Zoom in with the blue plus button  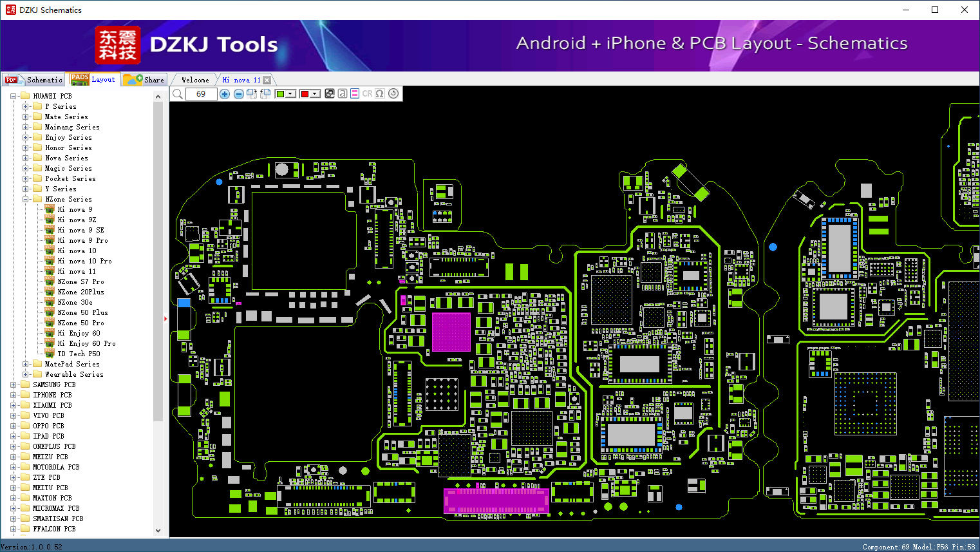point(225,94)
